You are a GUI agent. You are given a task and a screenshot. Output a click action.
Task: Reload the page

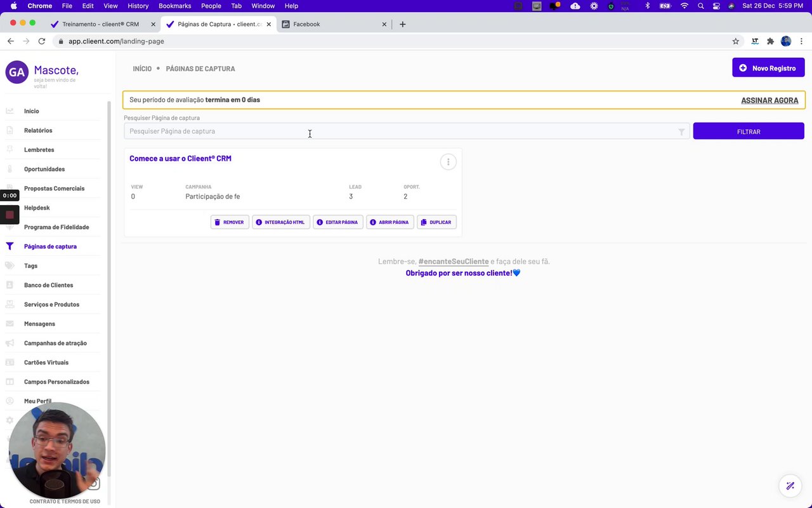click(42, 41)
